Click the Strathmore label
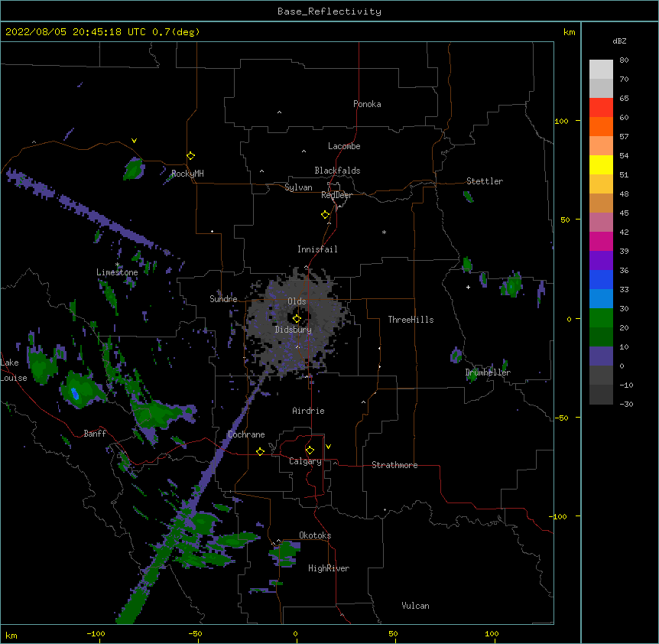Image resolution: width=659 pixels, height=644 pixels. point(394,465)
